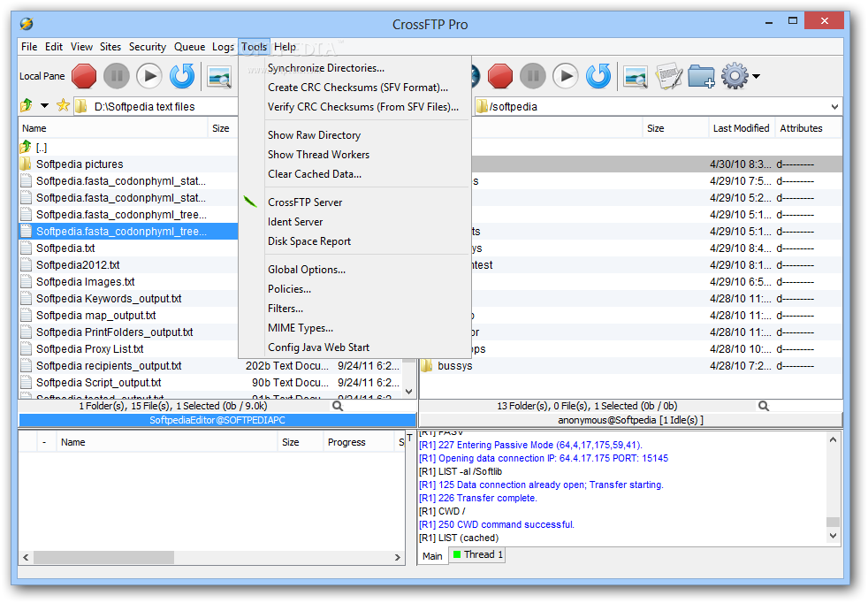Open the Help menu
The image size is (868, 603).
[286, 47]
